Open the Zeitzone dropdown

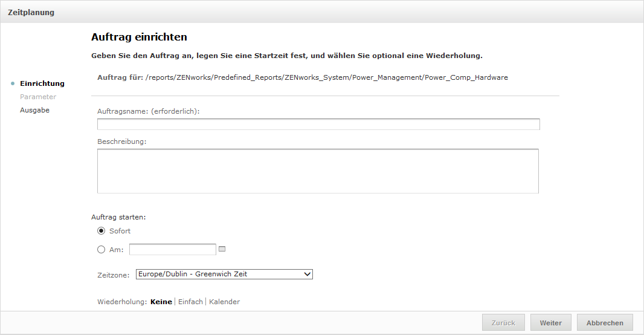point(224,274)
